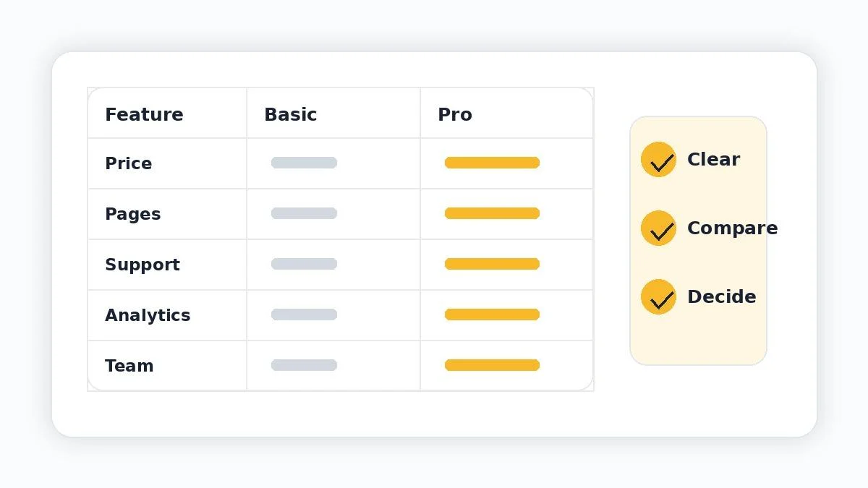The height and width of the screenshot is (488, 868).
Task: Click the yellow Pro bar in Analytics row
Action: [x=492, y=314]
